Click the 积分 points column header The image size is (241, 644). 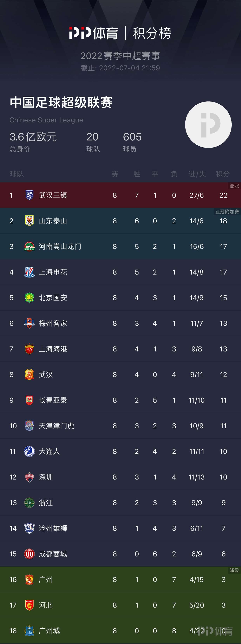click(x=223, y=174)
